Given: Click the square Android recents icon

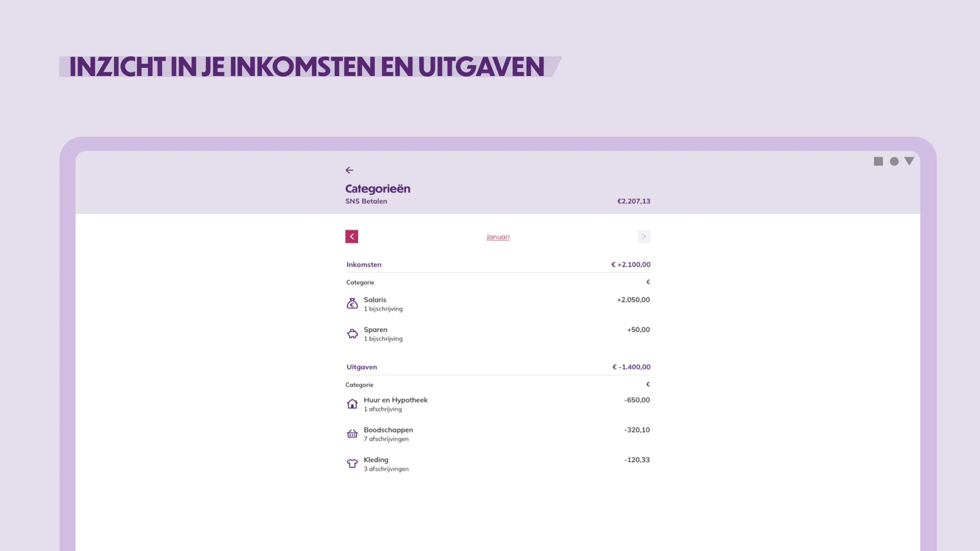Looking at the screenshot, I should click(878, 161).
